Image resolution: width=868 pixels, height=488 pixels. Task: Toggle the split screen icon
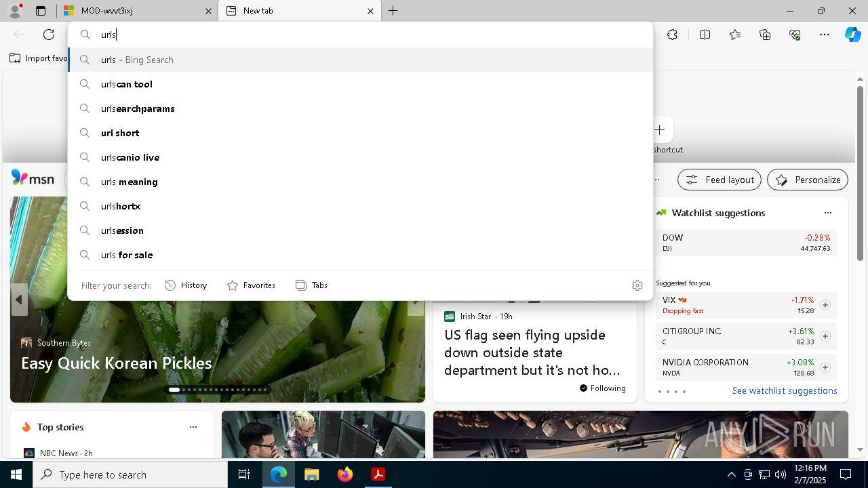click(705, 35)
